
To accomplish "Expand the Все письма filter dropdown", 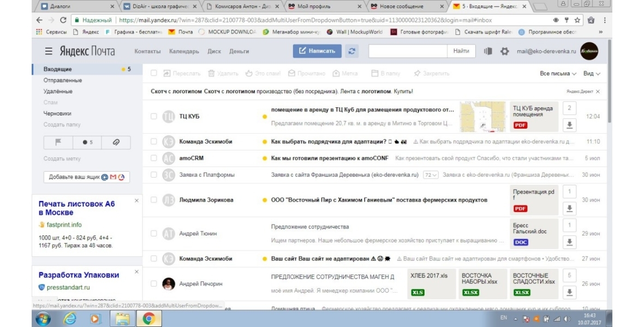I will [558, 74].
